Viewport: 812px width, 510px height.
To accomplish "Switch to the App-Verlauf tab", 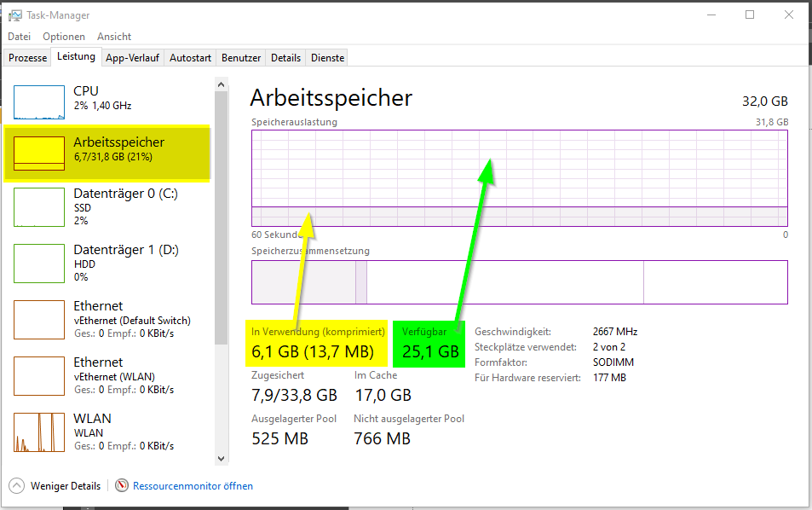I will (133, 58).
